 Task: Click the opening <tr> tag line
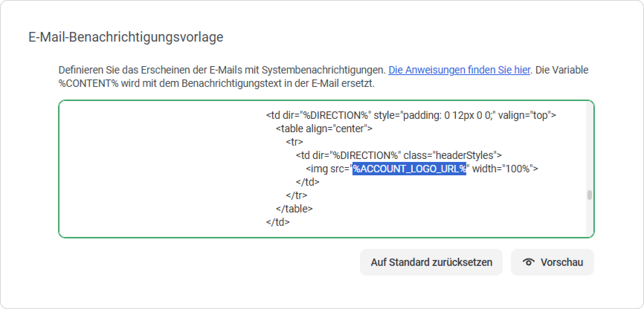[x=294, y=142]
